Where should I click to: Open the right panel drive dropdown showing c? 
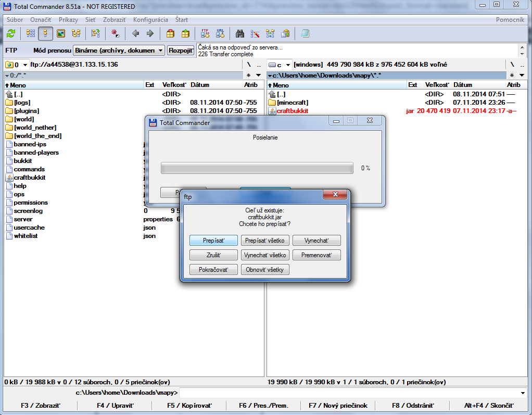tap(288, 65)
